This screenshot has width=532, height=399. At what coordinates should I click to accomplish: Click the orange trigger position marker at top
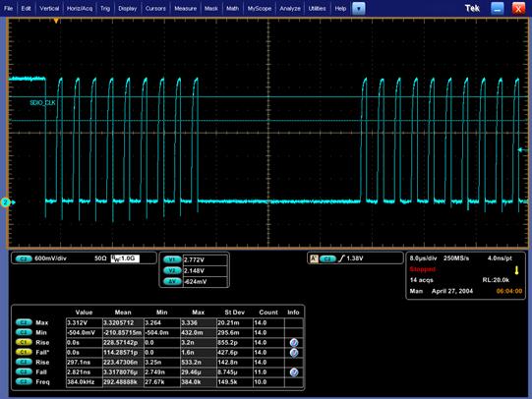tap(56, 21)
